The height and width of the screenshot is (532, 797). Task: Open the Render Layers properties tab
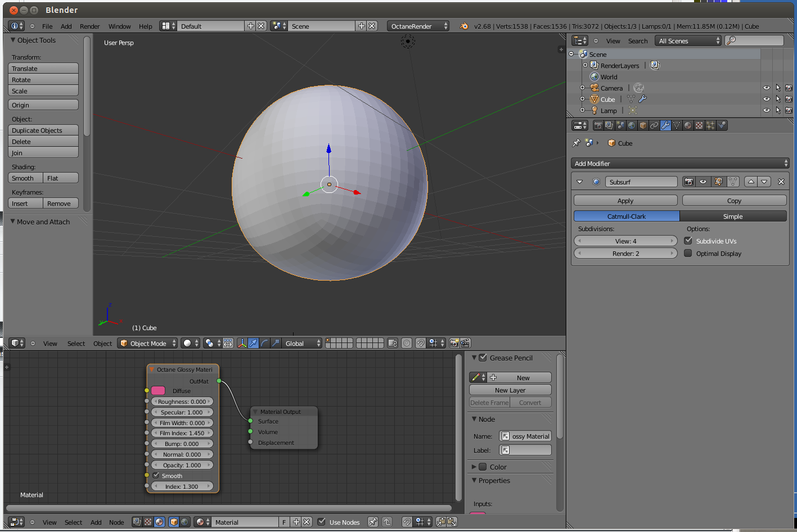[609, 125]
